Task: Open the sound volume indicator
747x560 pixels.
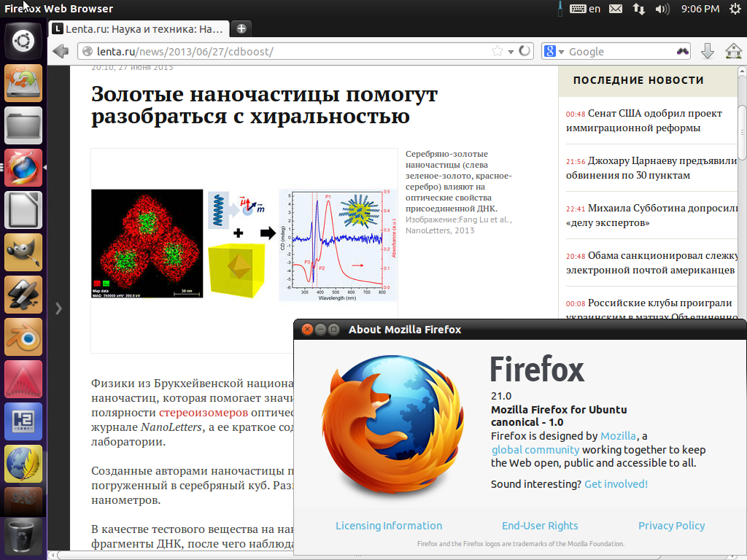Action: click(662, 9)
